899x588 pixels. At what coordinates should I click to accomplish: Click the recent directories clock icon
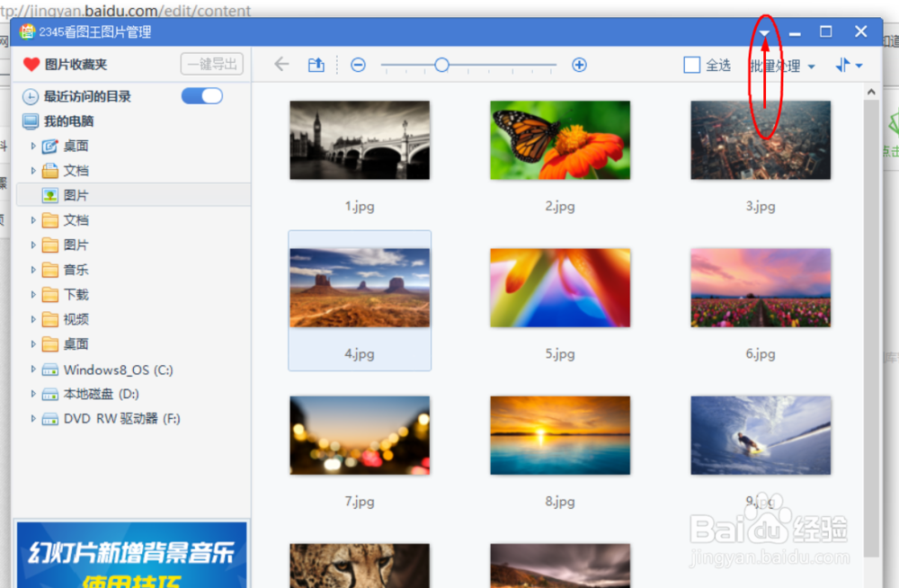[x=31, y=96]
